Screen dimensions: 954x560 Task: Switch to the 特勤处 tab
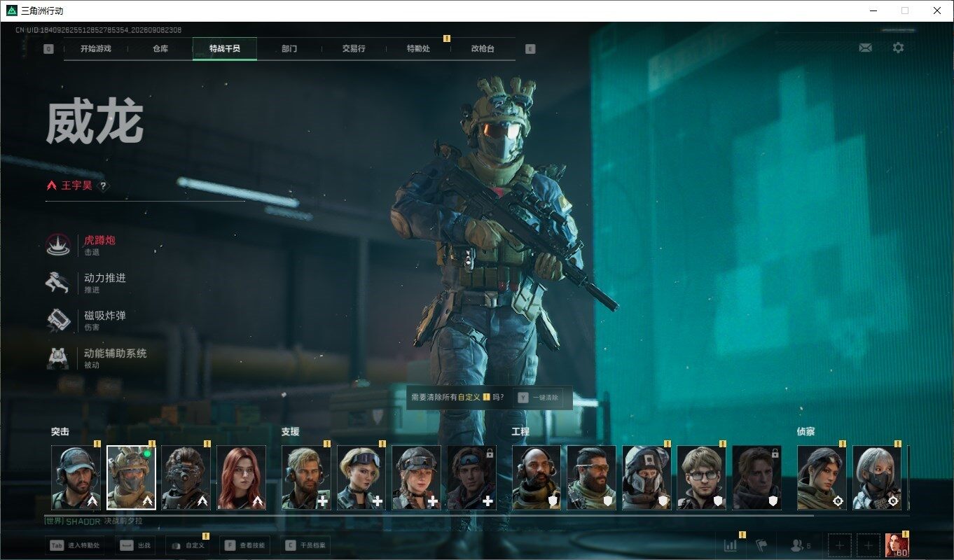pyautogui.click(x=418, y=49)
